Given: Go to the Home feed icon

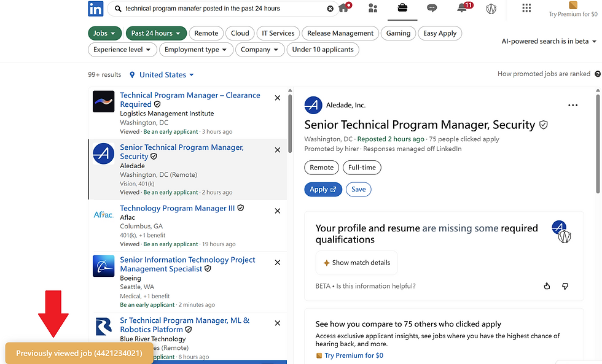Looking at the screenshot, I should 343,7.
